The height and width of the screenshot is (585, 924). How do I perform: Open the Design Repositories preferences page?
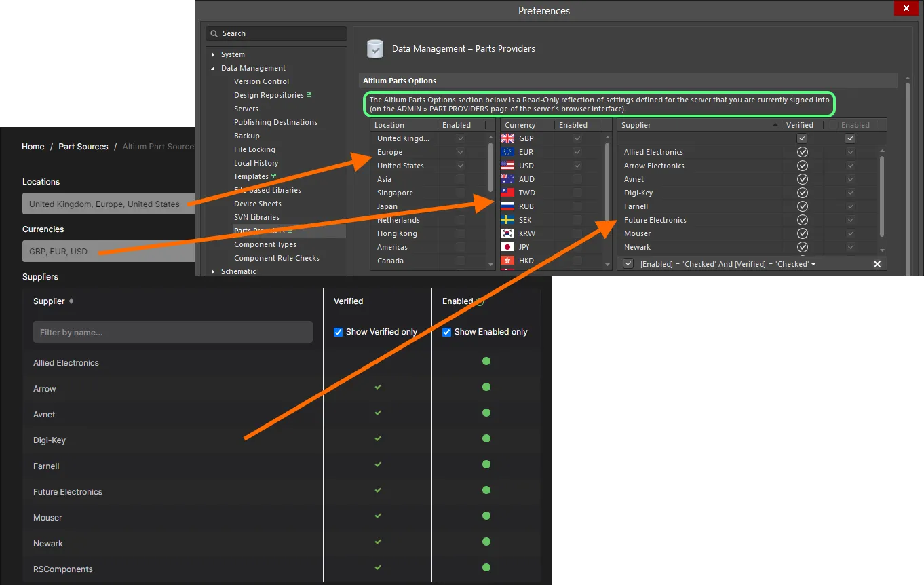tap(269, 95)
